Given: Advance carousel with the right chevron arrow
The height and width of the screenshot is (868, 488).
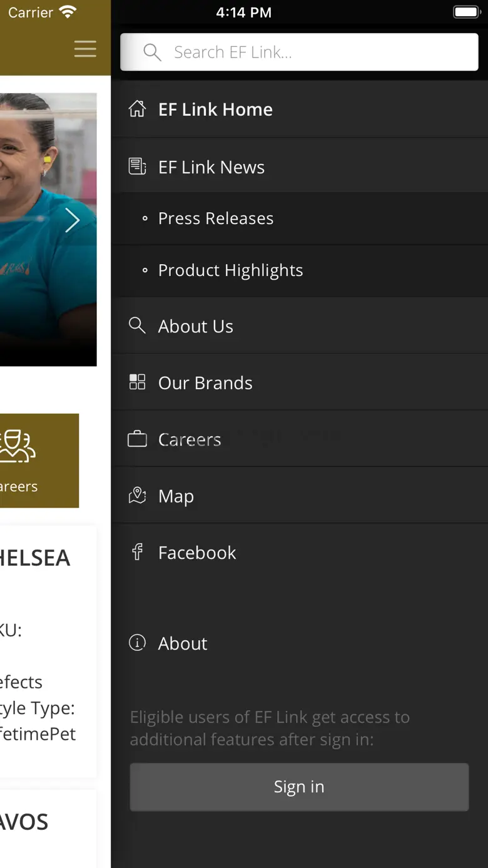Looking at the screenshot, I should click(73, 220).
